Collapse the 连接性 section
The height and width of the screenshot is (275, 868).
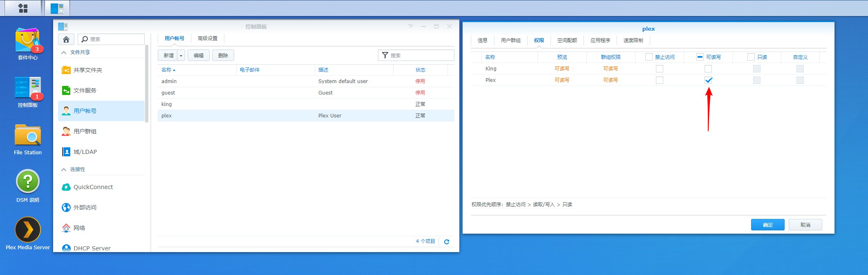click(64, 169)
